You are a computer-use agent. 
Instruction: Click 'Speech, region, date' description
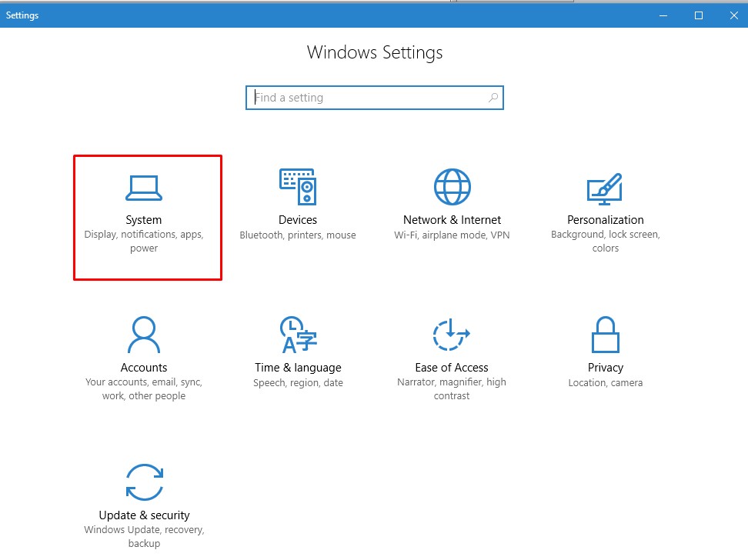298,383
